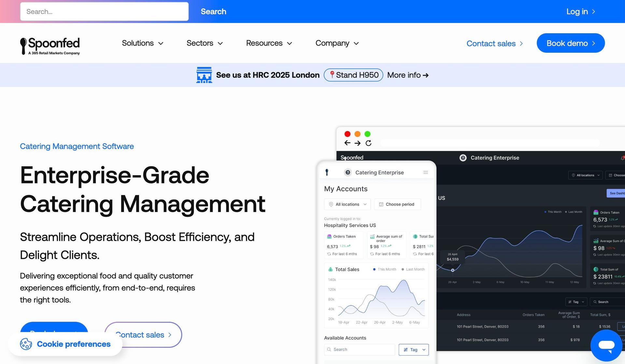The height and width of the screenshot is (364, 625).
Task: Open All locations dropdown in mobile mockup
Action: (x=347, y=204)
